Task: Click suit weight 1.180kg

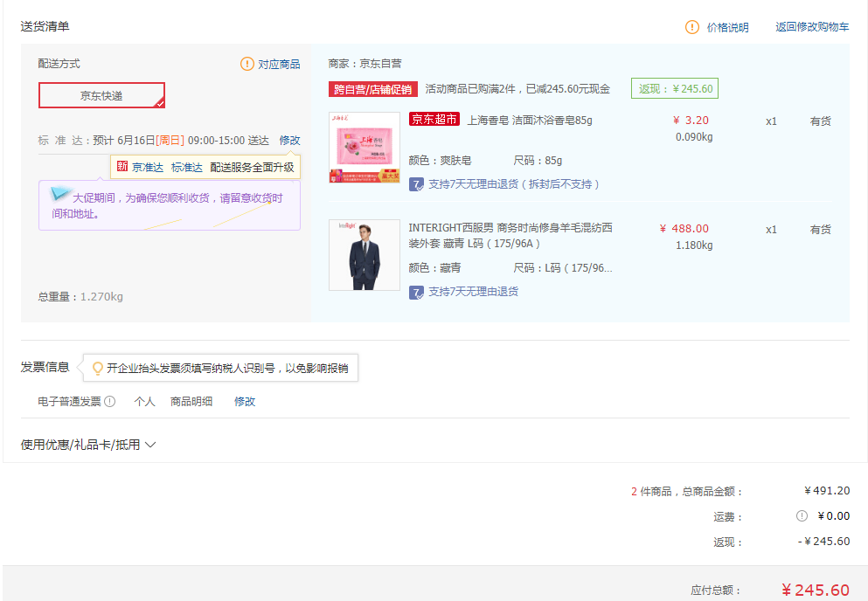Action: [x=694, y=245]
